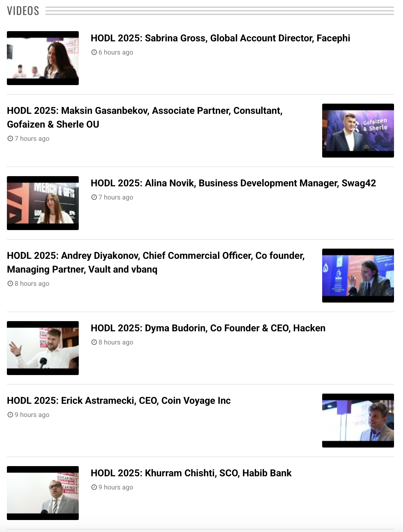Click the Erick Astramecki video thumbnail
The image size is (403, 532).
[358, 421]
